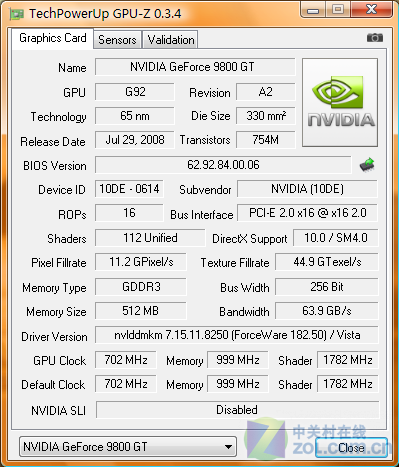Switch to the Validation tab
399x467 pixels.
[171, 40]
